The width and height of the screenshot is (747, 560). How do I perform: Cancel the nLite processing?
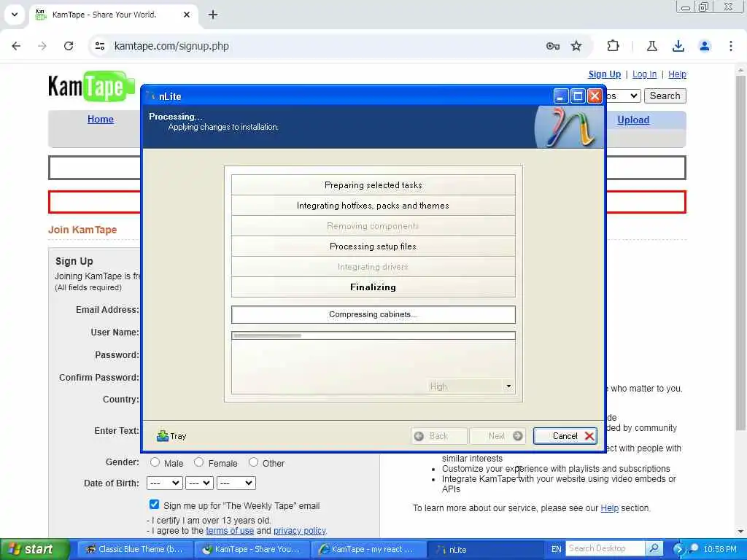[565, 436]
